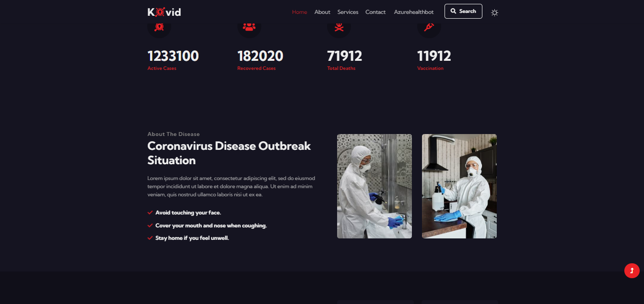Open the Services menu item

[x=348, y=12]
